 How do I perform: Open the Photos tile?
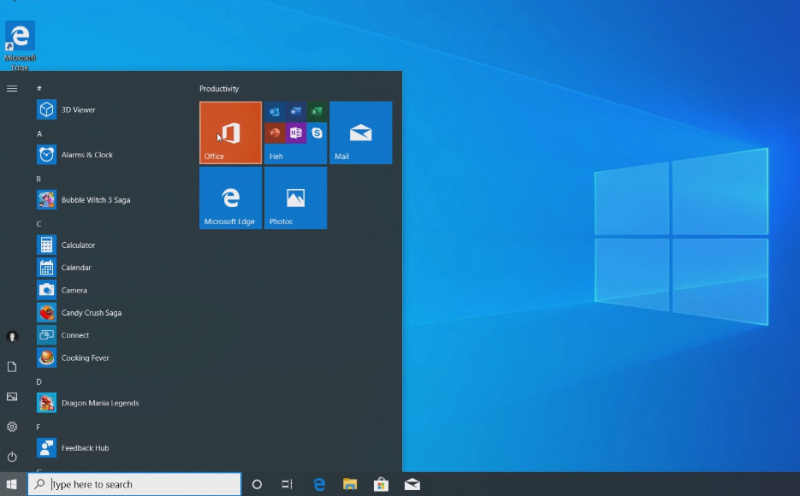tap(295, 198)
